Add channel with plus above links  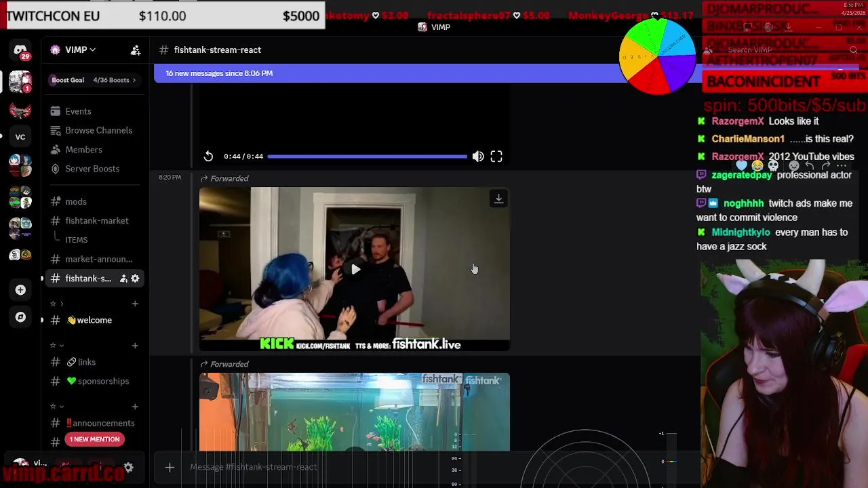[135, 346]
